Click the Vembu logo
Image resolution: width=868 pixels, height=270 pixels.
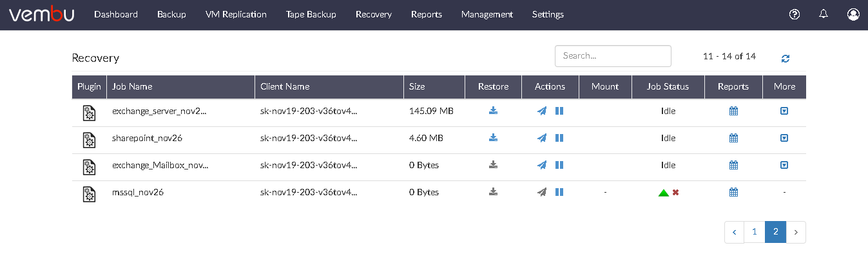tap(41, 14)
